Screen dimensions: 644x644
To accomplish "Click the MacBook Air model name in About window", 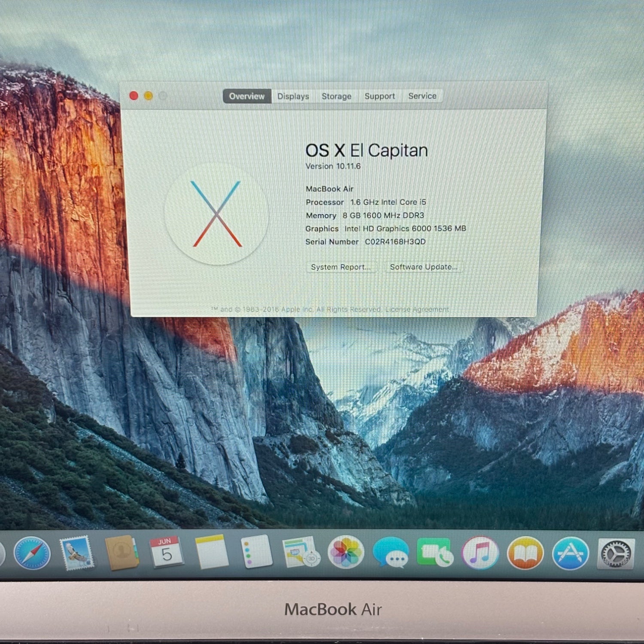I will click(x=330, y=189).
